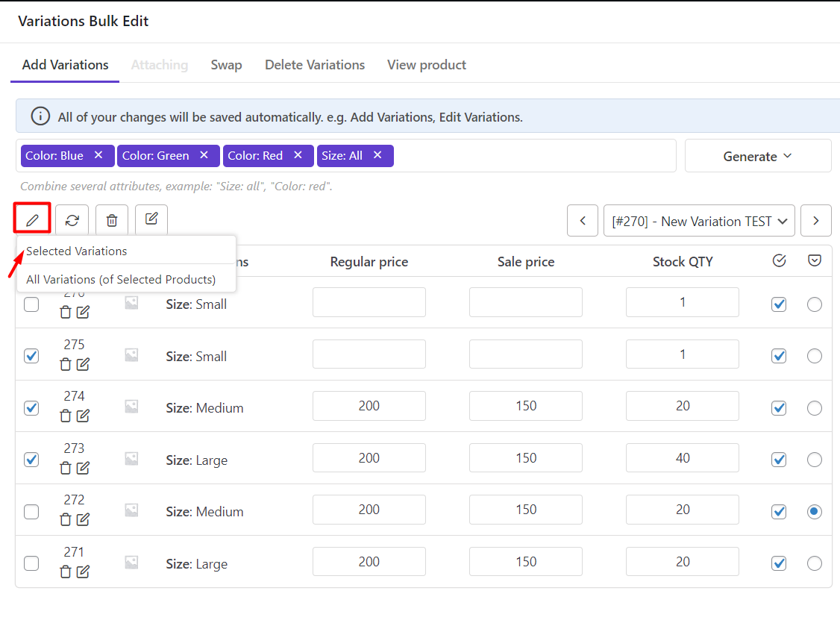This screenshot has width=840, height=629.
Task: Go to the next product arrow
Action: (815, 221)
